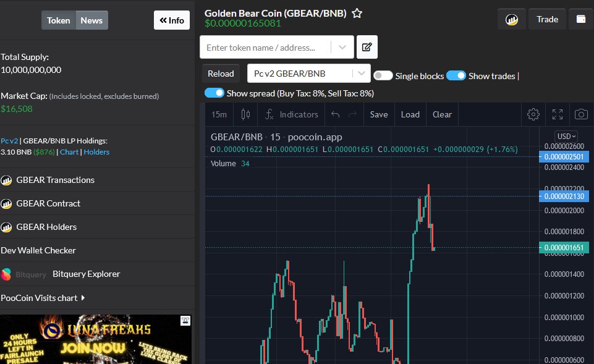Open the wallet icon button
Image resolution: width=594 pixels, height=364 pixels.
coord(581,19)
